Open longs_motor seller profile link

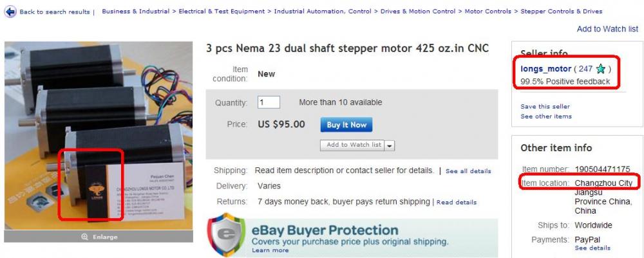[x=546, y=69]
